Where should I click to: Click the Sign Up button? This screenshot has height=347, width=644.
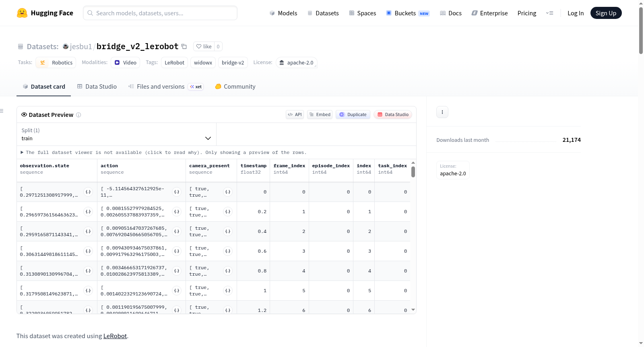point(606,13)
